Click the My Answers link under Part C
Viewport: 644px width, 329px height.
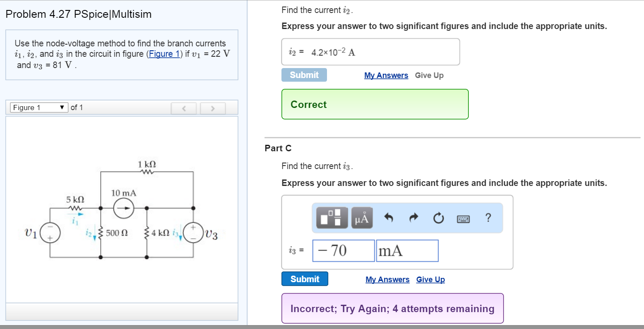387,279
